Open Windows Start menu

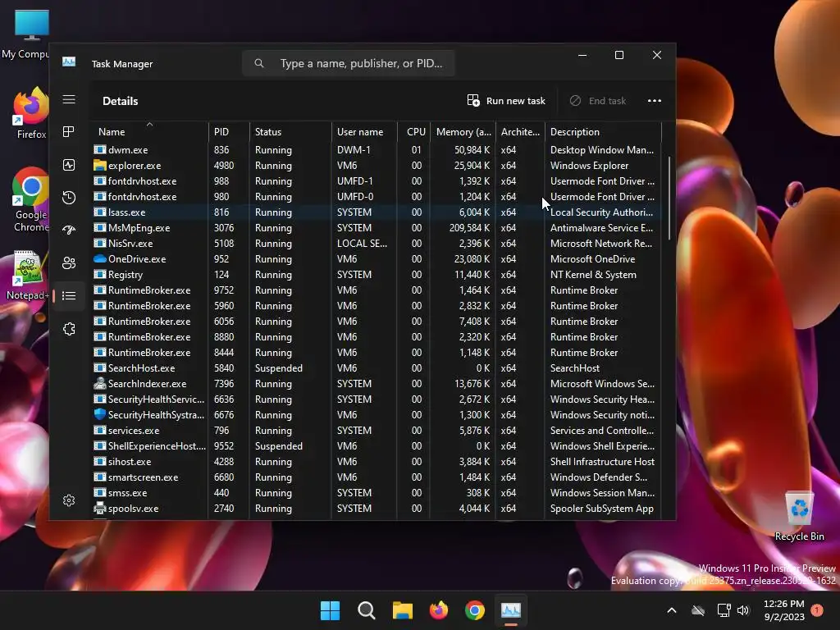tap(330, 610)
